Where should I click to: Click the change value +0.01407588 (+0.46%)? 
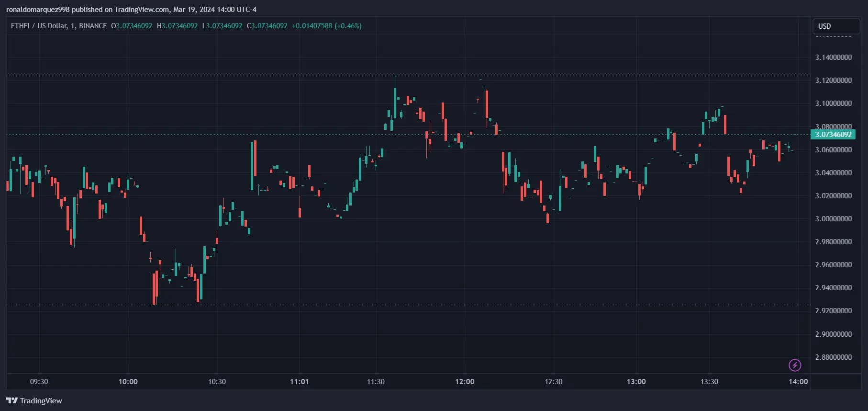coord(326,26)
